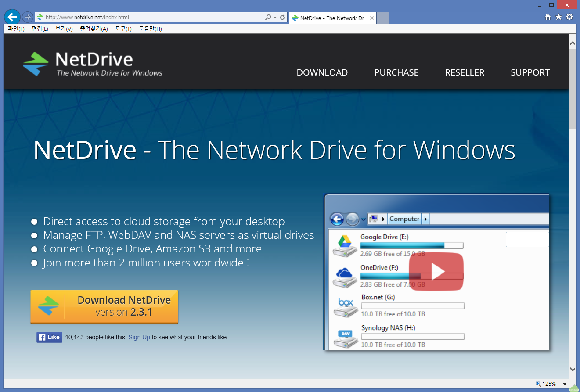Screen dimensions: 580x392
Task: Click the Sign Up link
Action: tap(139, 337)
